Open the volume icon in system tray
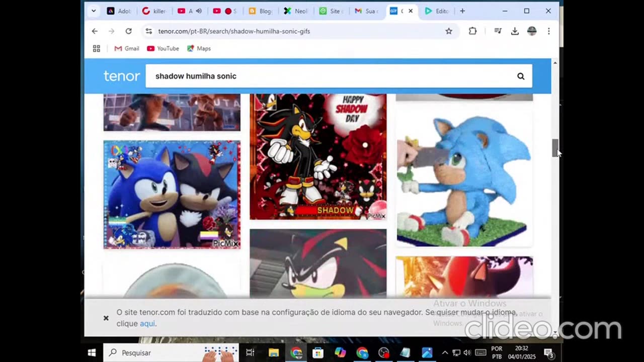 [467, 352]
